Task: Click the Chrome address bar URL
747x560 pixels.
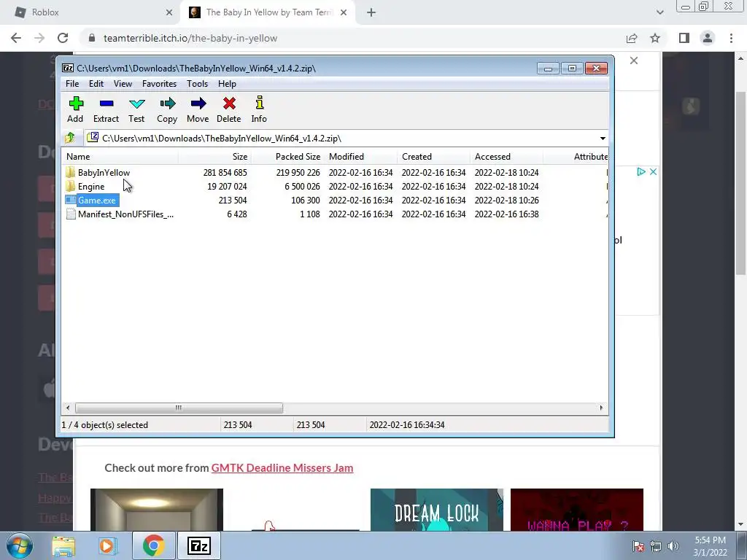Action: (x=190, y=38)
